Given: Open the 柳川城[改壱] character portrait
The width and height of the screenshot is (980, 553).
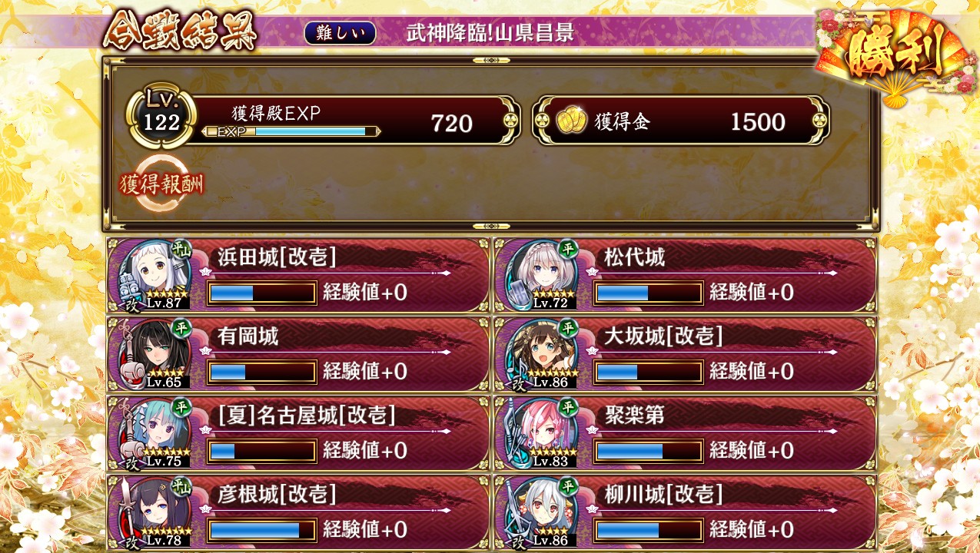Looking at the screenshot, I should 541,512.
